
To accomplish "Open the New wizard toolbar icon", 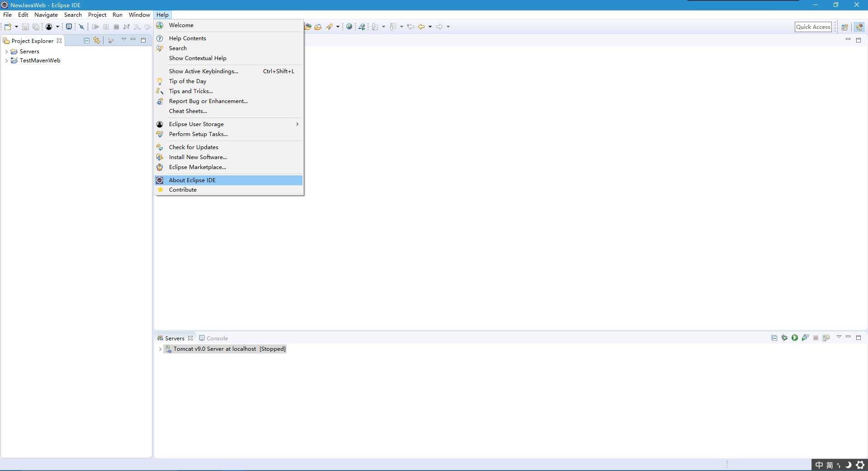I will (8, 27).
